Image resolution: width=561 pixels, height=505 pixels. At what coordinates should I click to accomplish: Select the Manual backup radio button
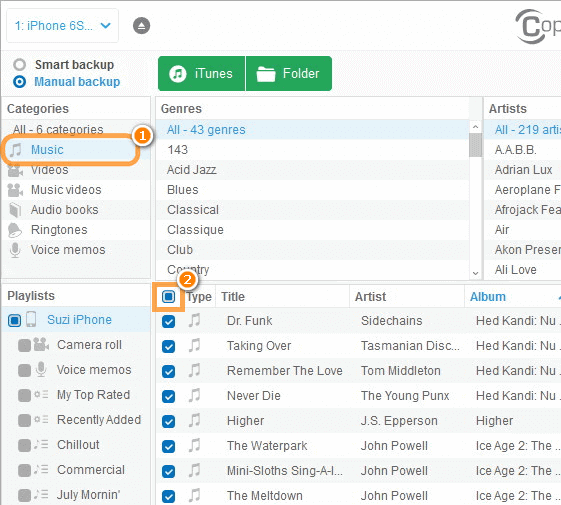click(x=19, y=82)
